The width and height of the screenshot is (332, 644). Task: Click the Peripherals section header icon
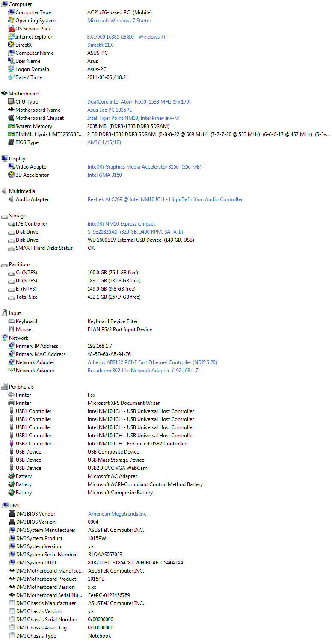4,386
